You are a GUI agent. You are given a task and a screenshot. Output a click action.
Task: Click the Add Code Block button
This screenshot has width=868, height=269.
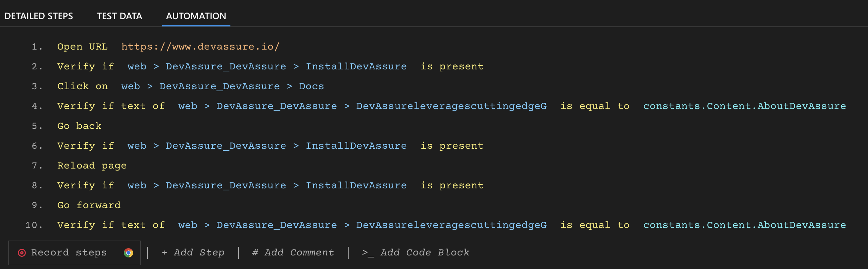pos(416,252)
